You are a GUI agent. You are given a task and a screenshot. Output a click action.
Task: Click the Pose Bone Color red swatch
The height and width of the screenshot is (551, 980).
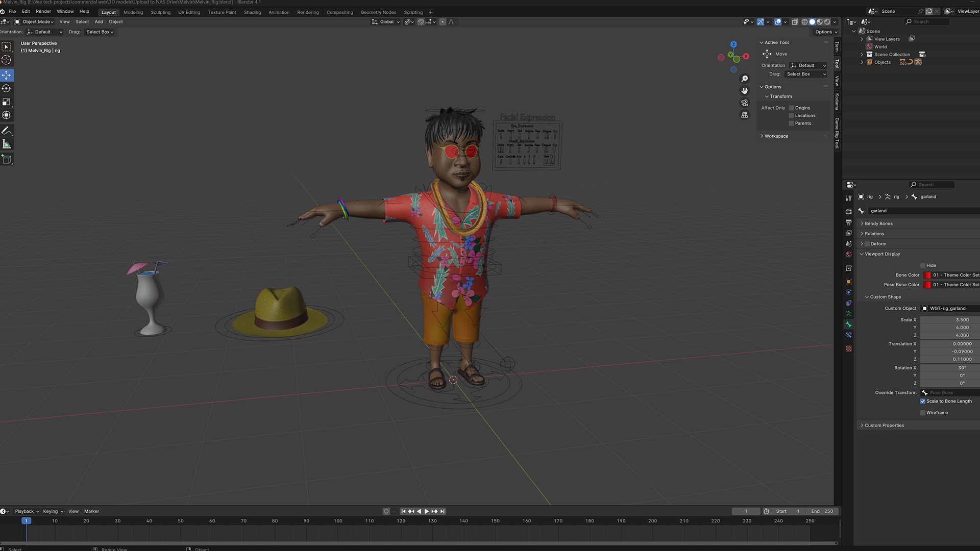pos(927,285)
